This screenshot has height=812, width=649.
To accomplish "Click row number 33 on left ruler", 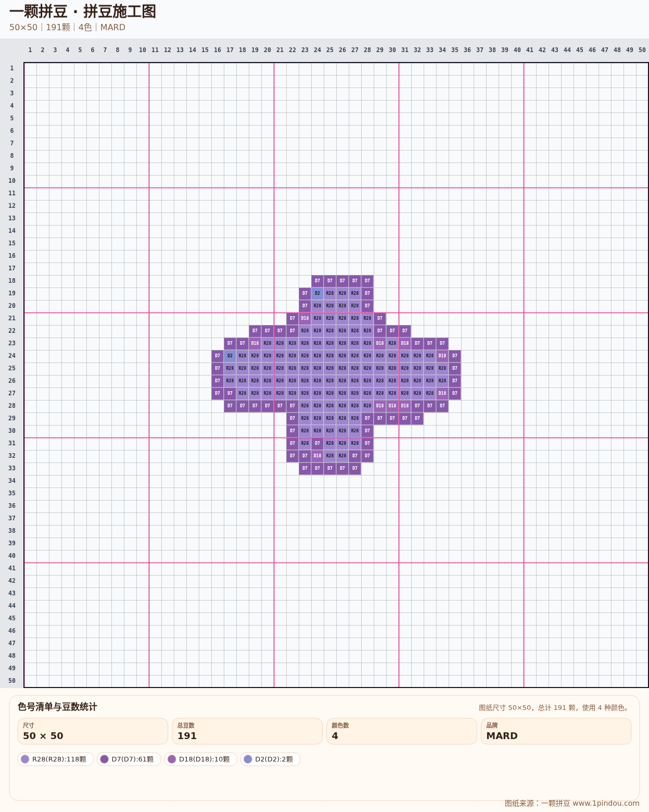I will click(12, 468).
